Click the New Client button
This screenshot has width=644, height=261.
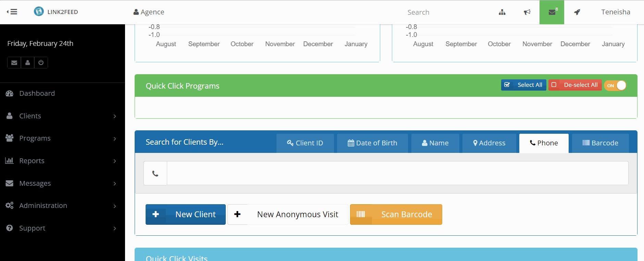pos(185,214)
